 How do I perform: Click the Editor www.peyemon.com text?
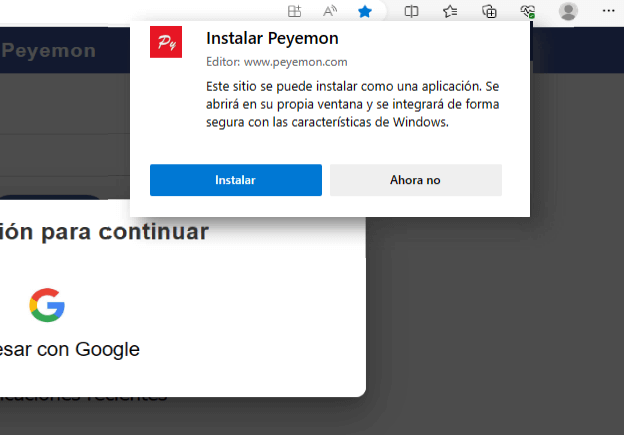277,62
